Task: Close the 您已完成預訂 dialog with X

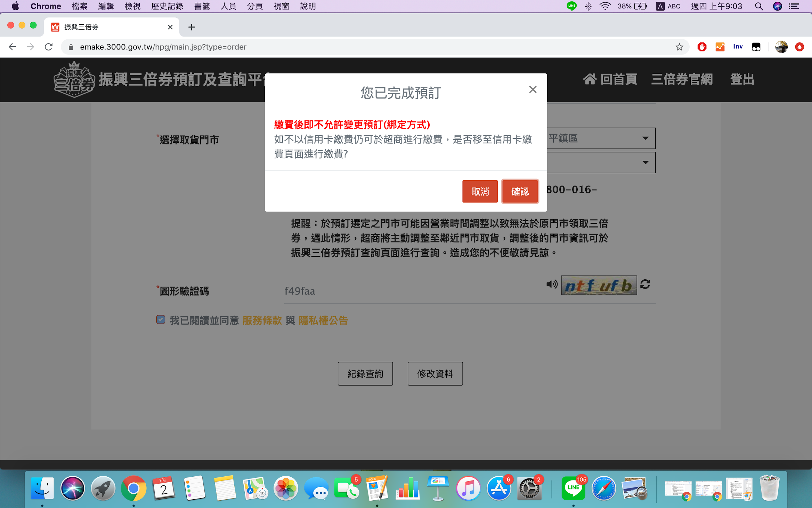Action: point(533,89)
